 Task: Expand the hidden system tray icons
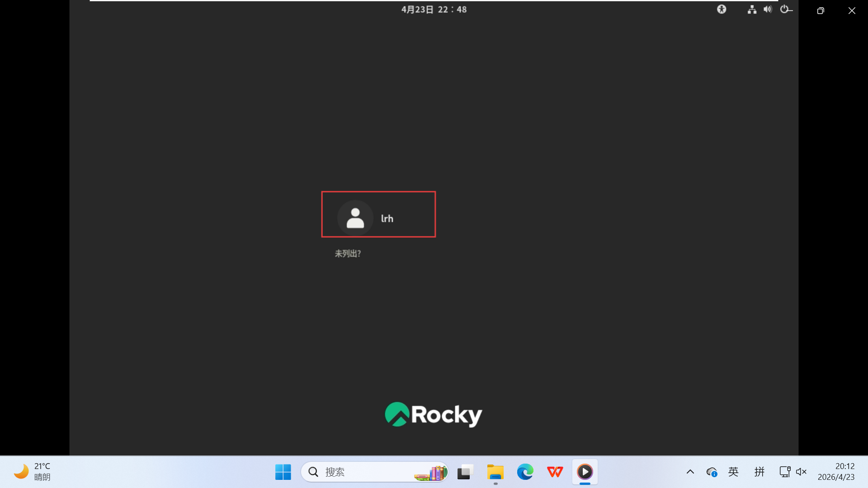pos(690,472)
